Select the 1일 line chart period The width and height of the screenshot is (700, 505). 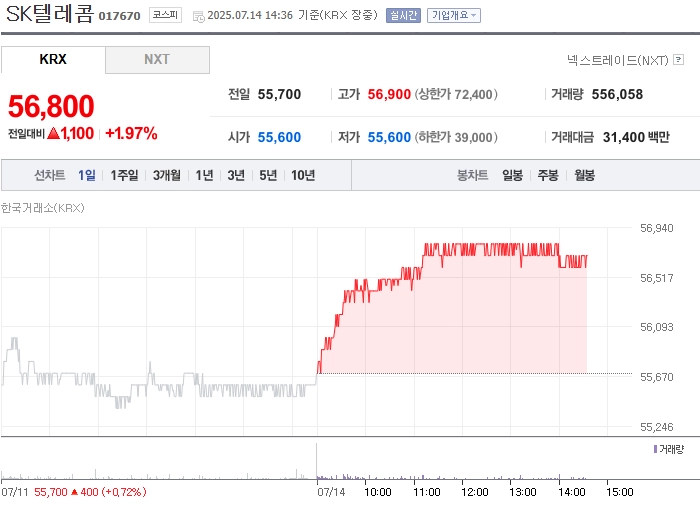pos(87,175)
